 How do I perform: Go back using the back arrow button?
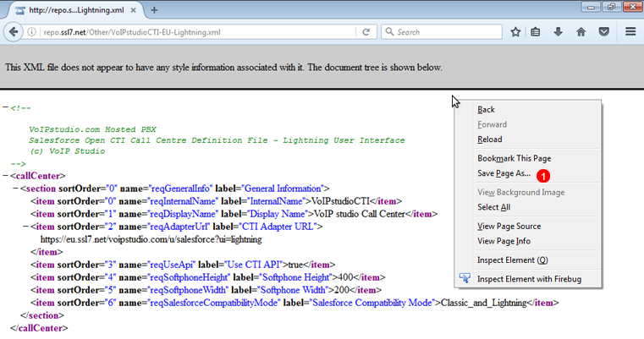click(x=14, y=32)
